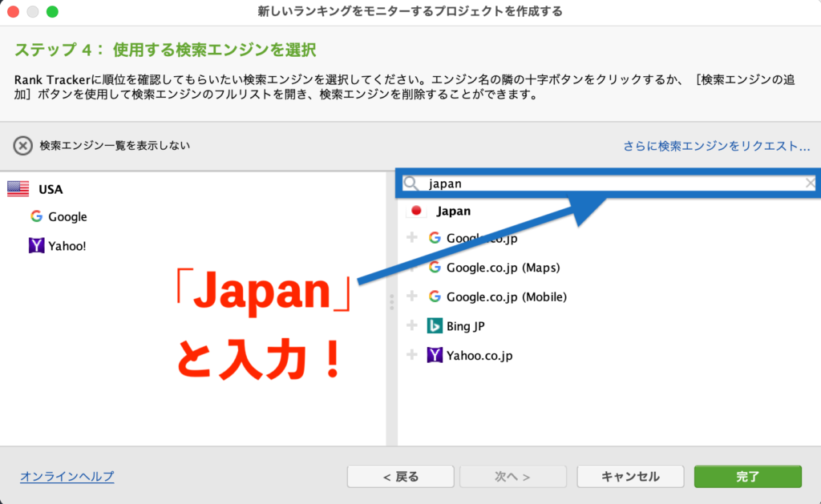Finish setup with the 完了 button
821x504 pixels.
pos(748,476)
